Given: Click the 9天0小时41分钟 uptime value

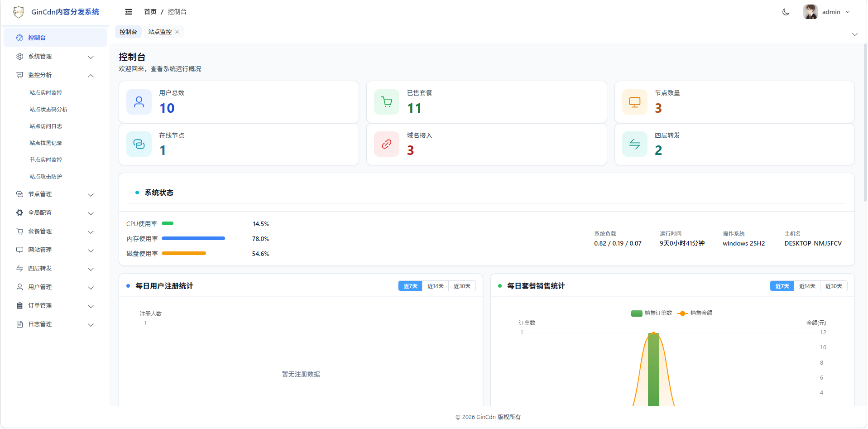Looking at the screenshot, I should coord(682,243).
